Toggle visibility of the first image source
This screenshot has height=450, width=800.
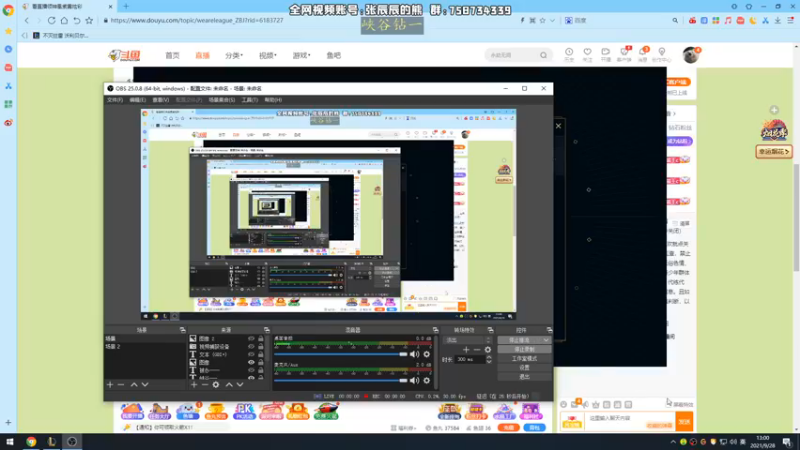[251, 339]
